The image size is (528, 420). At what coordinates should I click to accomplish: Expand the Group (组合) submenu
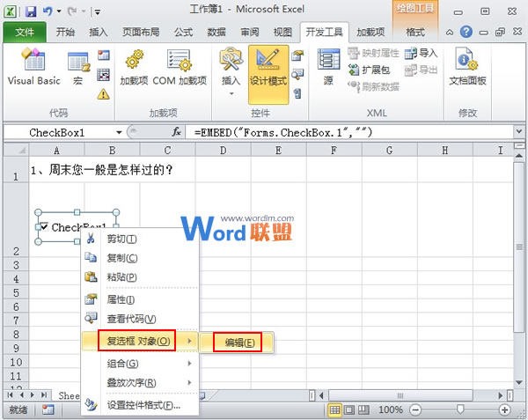point(140,364)
